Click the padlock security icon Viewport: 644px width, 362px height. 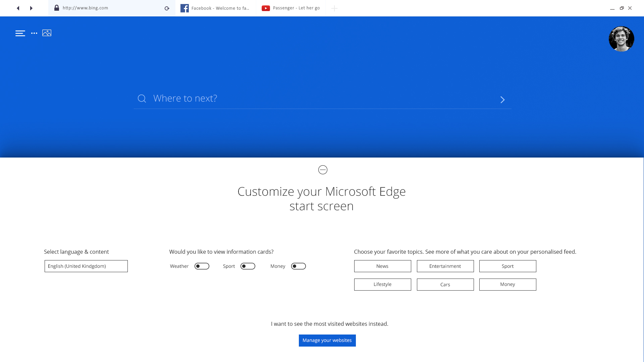click(x=57, y=8)
